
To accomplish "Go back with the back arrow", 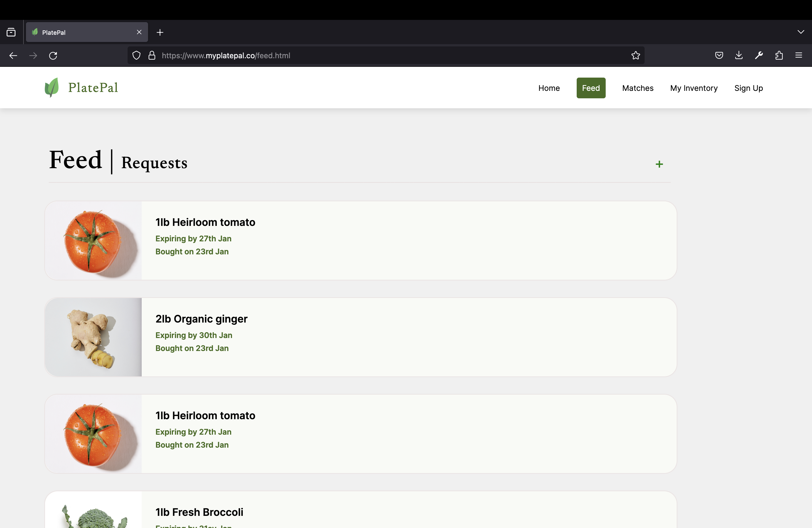I will click(13, 56).
